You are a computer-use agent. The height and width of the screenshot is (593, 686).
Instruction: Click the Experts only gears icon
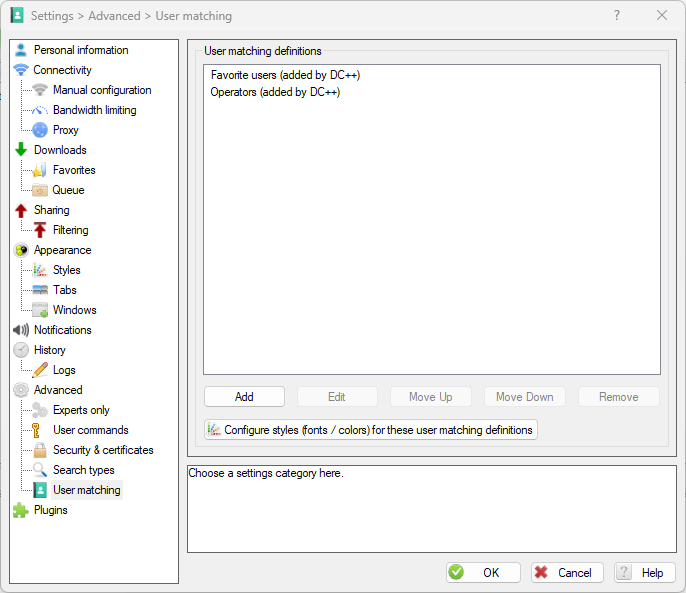(40, 410)
